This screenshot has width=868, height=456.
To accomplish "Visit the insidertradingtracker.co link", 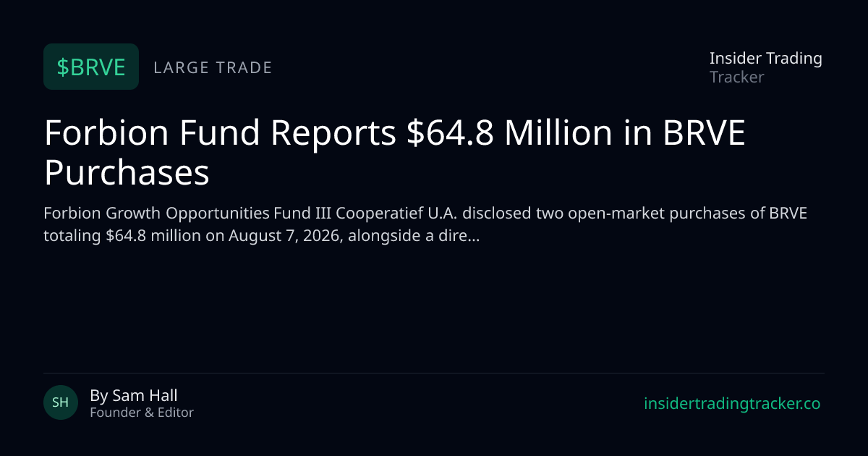I will (x=732, y=404).
